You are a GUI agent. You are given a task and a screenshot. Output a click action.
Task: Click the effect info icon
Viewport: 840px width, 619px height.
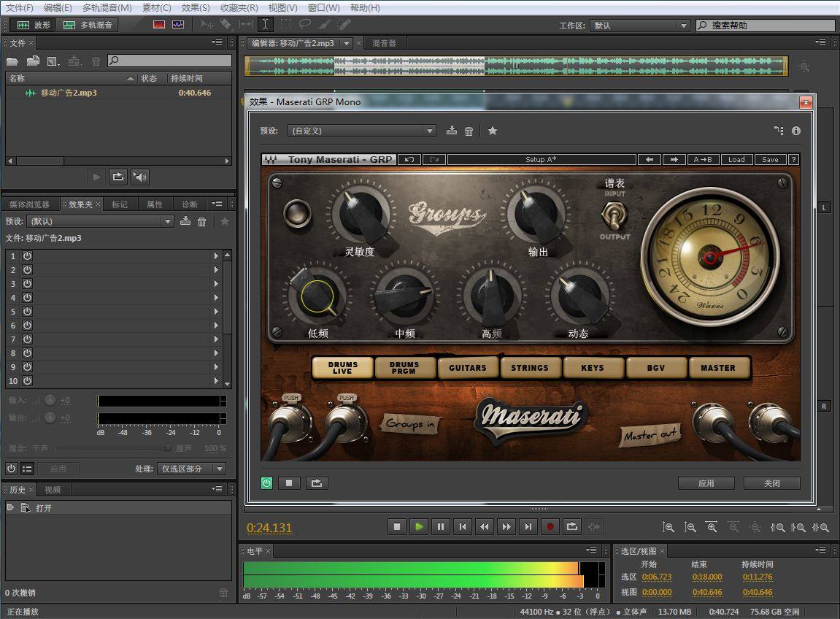796,131
